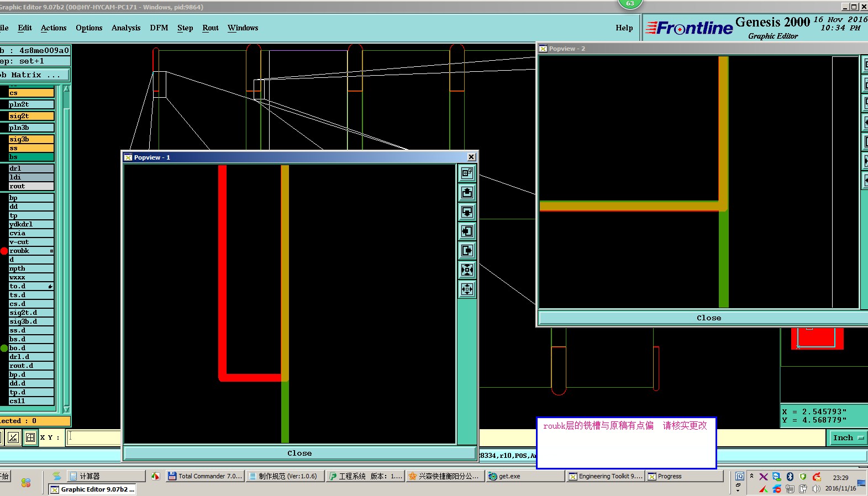This screenshot has width=868, height=496.
Task: Switch to Engineering Toolkit taskbar window
Action: pyautogui.click(x=606, y=476)
